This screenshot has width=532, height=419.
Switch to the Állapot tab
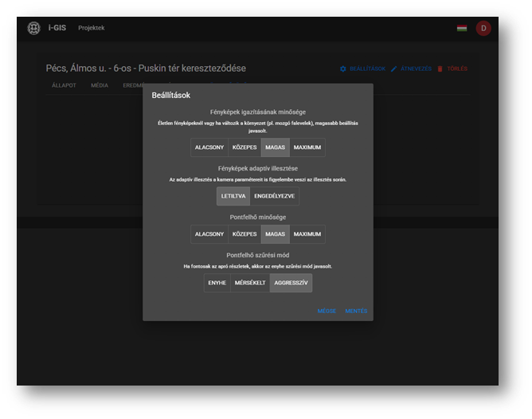click(64, 85)
